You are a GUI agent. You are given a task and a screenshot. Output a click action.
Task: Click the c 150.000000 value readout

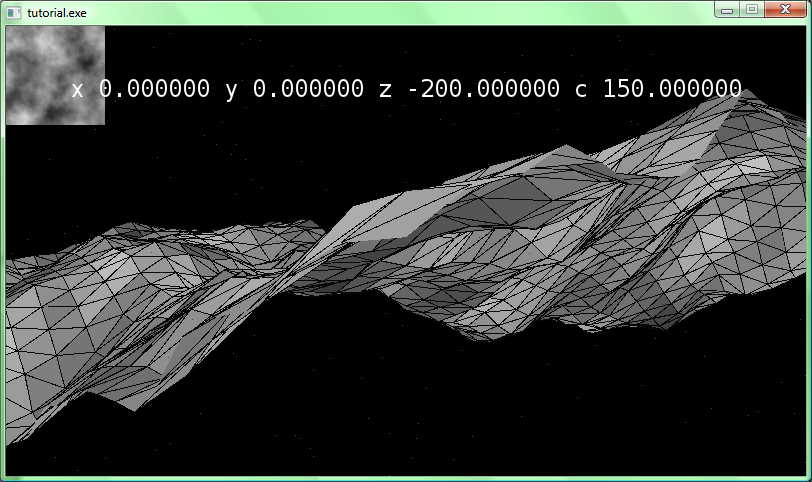(x=658, y=89)
